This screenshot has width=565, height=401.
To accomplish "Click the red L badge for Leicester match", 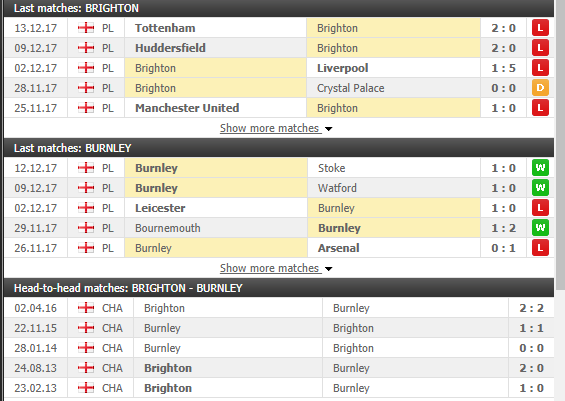I will [x=540, y=208].
